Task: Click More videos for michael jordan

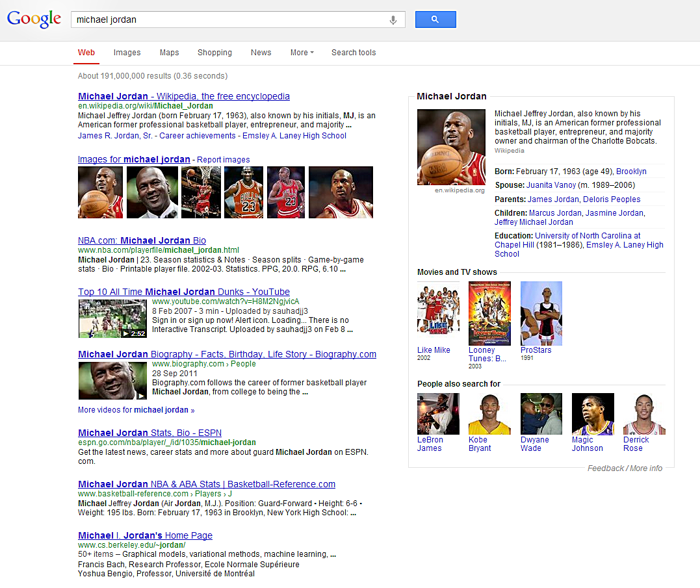Action: 136,410
